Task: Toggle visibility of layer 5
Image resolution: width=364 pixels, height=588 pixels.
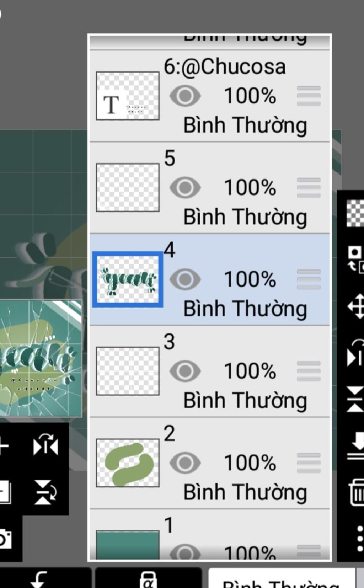Action: 185,187
